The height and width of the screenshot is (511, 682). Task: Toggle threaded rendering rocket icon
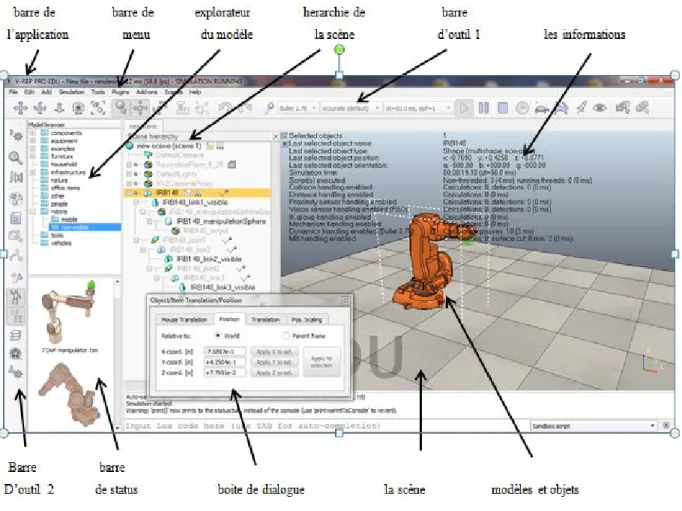pyautogui.click(x=581, y=107)
